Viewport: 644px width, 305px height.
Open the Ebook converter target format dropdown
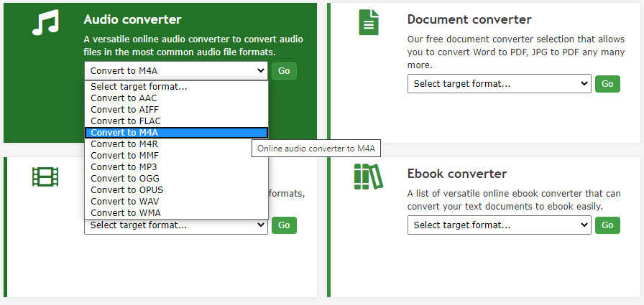(x=500, y=225)
